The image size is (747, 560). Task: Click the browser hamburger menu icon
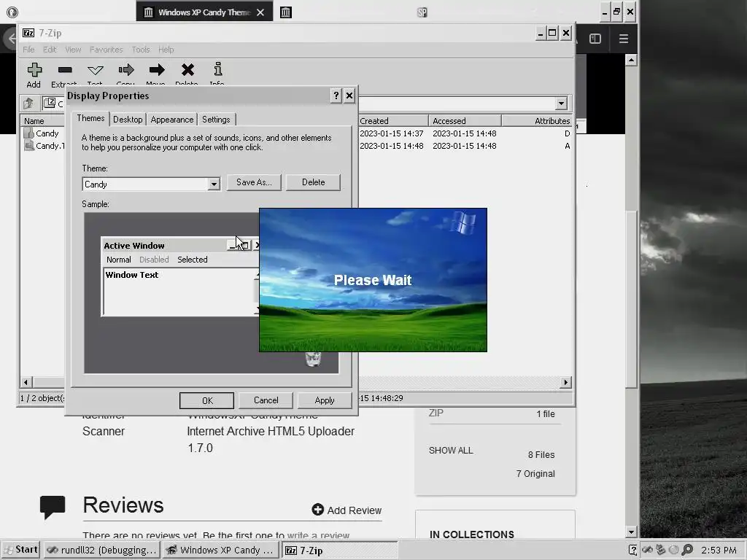pos(623,39)
